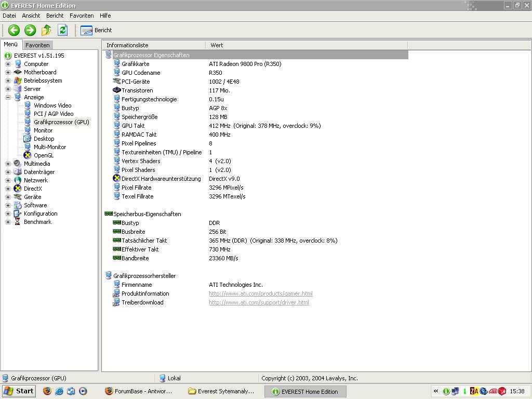Expand the Server tree node
This screenshot has width=532, height=399.
click(8, 89)
